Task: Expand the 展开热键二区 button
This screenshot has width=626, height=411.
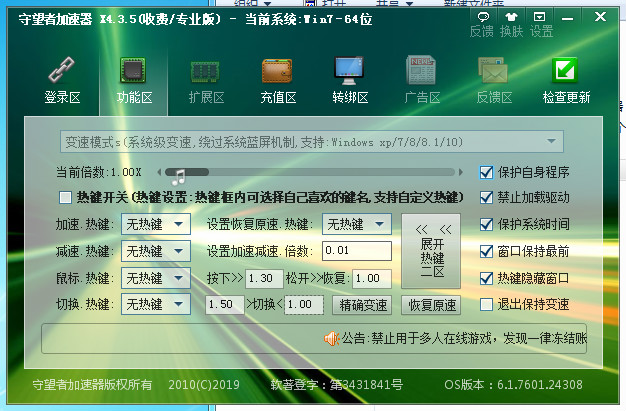Action: 431,251
